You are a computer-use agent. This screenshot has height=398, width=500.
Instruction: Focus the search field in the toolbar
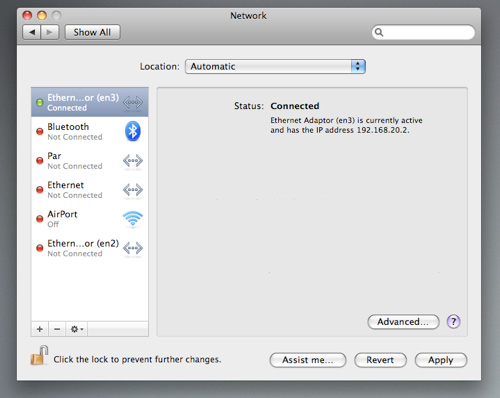pyautogui.click(x=423, y=32)
